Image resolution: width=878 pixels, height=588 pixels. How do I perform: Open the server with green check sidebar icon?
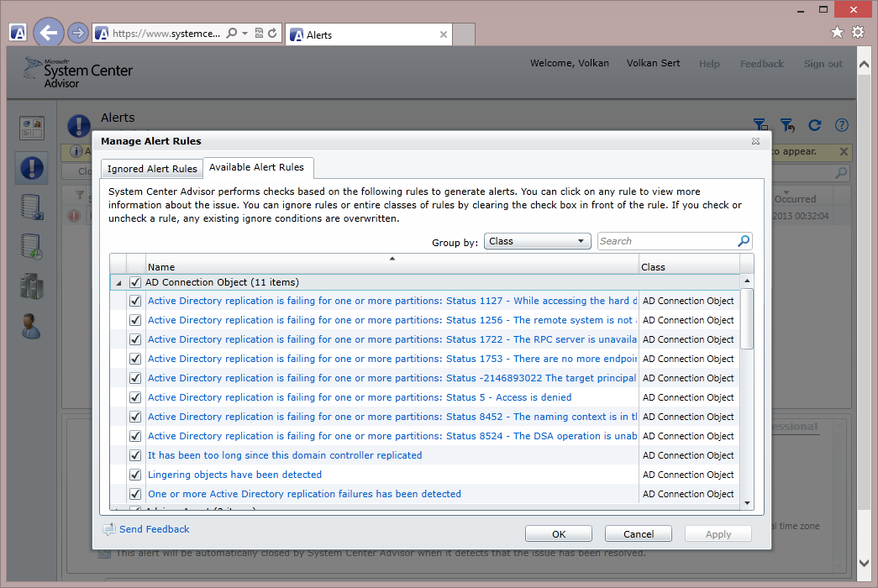(x=32, y=246)
